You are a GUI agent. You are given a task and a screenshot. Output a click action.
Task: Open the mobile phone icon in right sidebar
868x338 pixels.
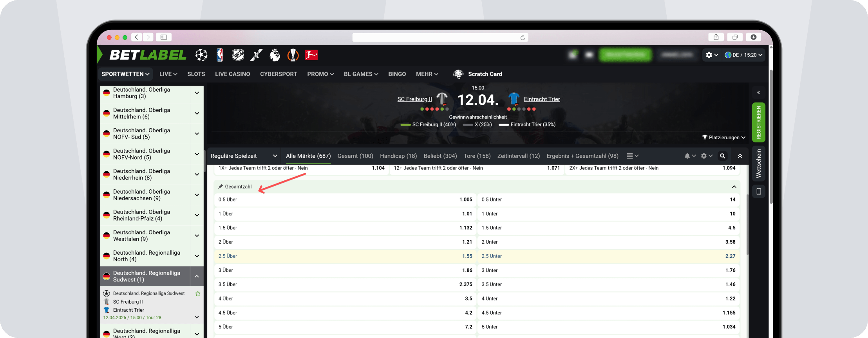[758, 191]
